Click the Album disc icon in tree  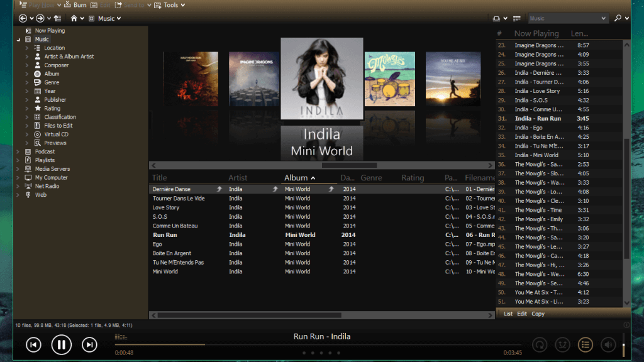tap(37, 74)
